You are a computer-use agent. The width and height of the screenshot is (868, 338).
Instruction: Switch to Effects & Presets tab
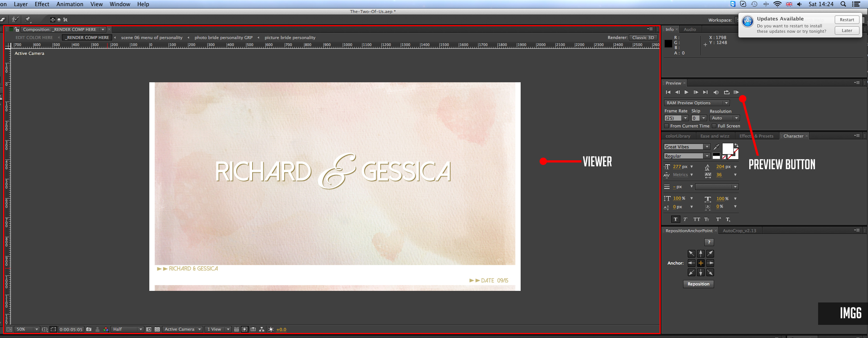click(x=756, y=136)
